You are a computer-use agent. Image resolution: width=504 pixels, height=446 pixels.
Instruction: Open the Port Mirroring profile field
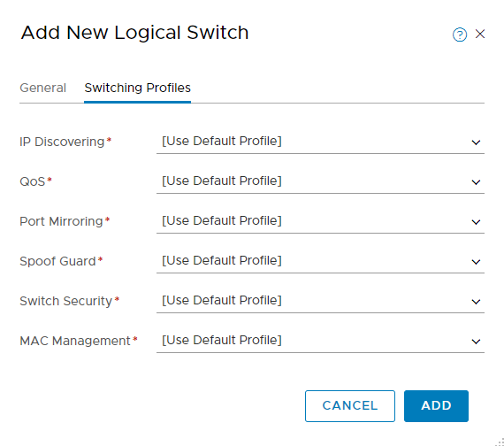tap(320, 221)
